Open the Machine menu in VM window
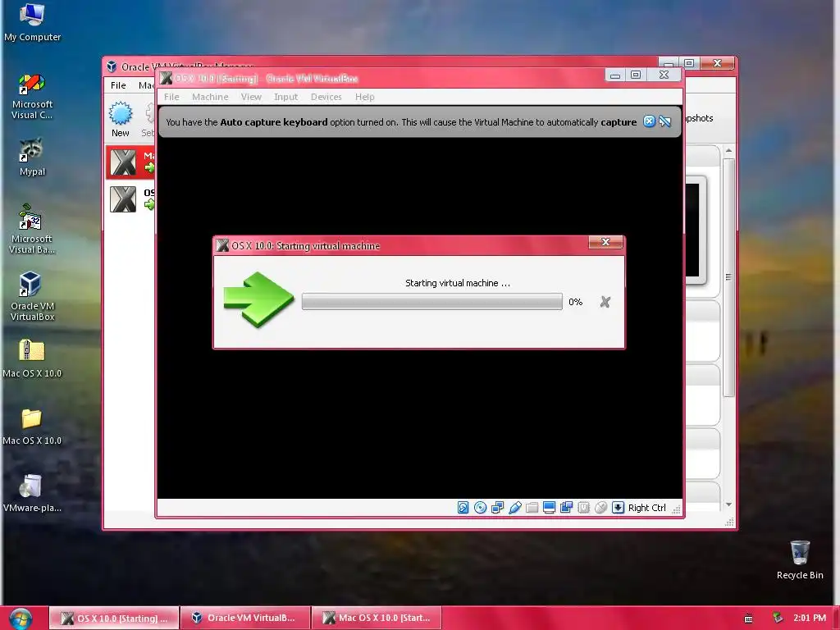This screenshot has height=630, width=840. point(210,97)
